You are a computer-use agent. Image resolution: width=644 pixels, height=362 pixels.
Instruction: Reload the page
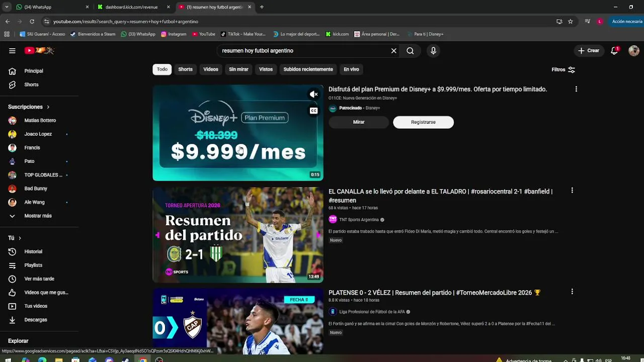pos(32,22)
